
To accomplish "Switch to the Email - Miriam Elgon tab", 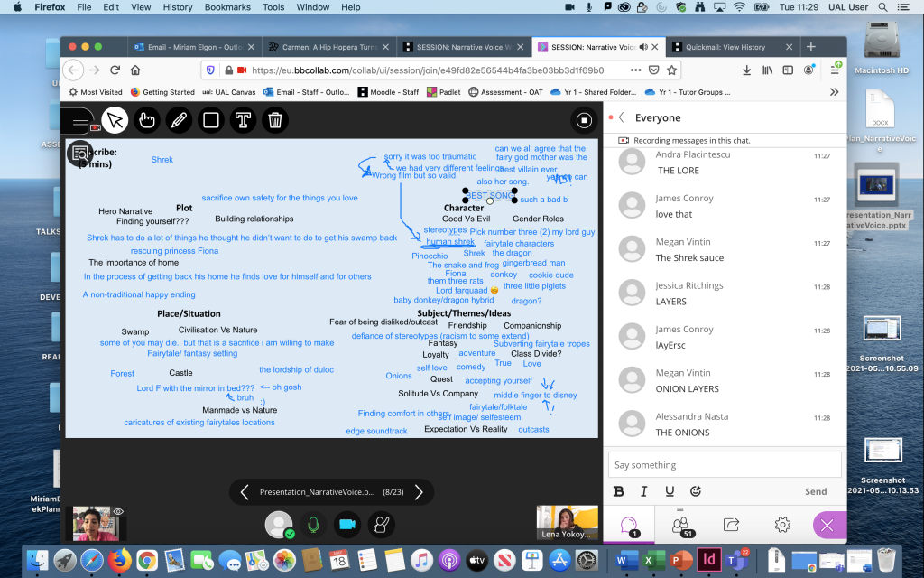I will point(195,47).
